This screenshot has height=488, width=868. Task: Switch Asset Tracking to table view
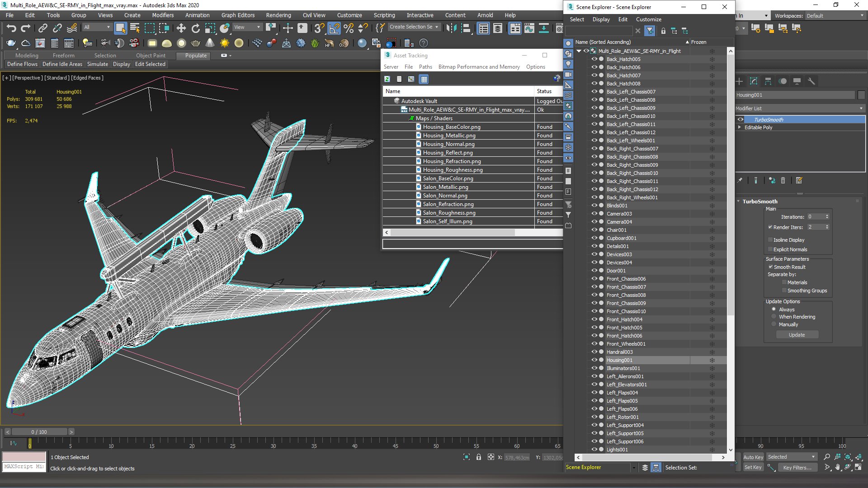click(424, 79)
